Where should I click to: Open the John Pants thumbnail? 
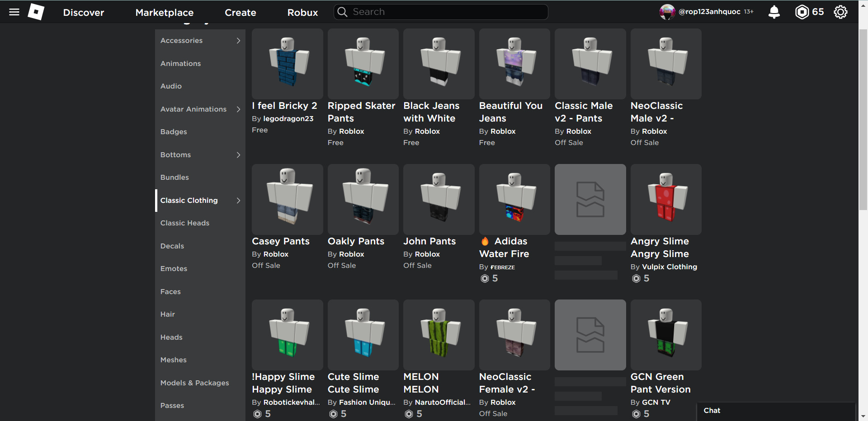point(439,199)
